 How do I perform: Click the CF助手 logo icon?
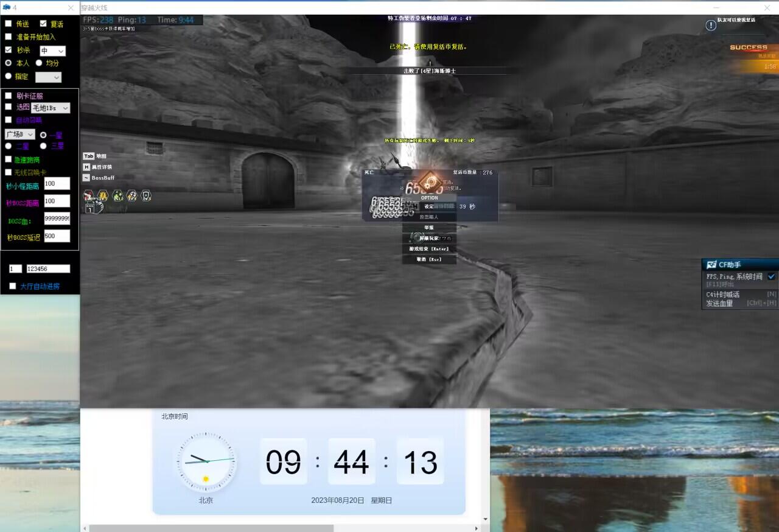[x=711, y=265]
